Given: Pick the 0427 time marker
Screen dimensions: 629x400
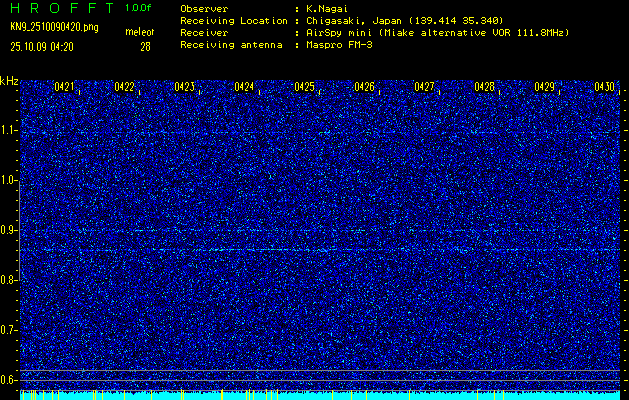Looking at the screenshot, I should [x=424, y=88].
